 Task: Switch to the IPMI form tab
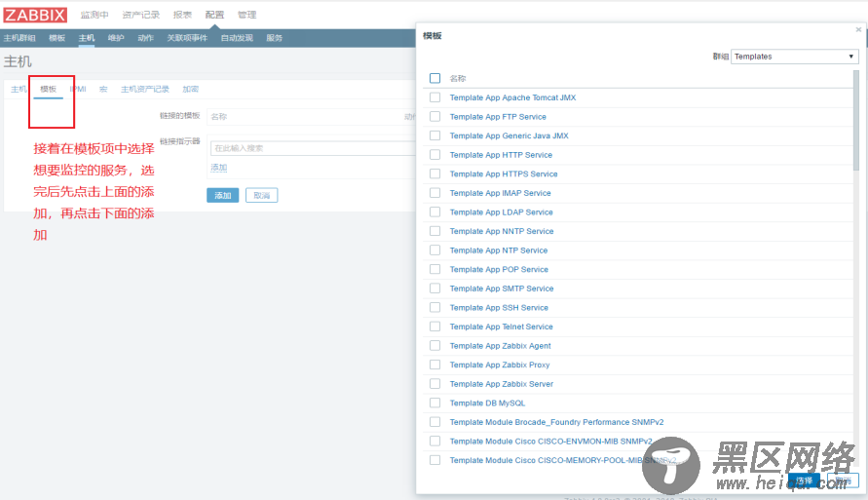tap(78, 89)
